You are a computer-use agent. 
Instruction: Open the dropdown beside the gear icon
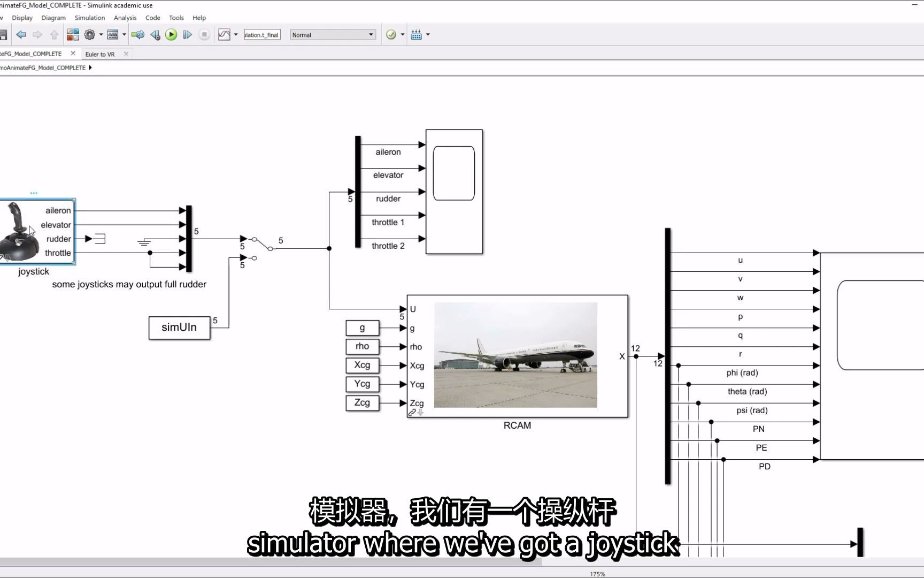pyautogui.click(x=100, y=35)
